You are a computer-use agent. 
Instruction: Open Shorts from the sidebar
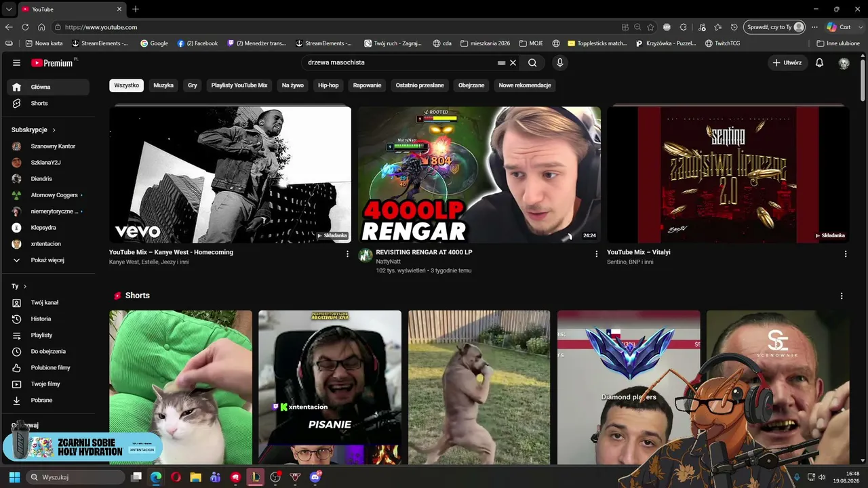(48, 103)
